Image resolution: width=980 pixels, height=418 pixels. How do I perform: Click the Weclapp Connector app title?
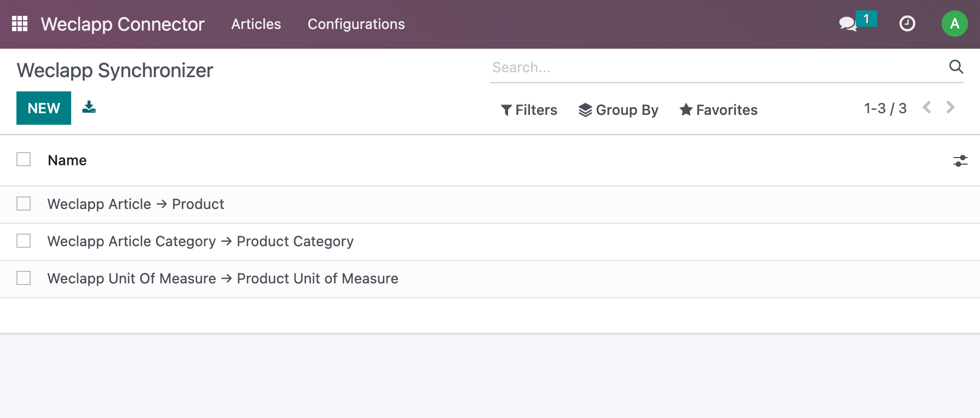coord(123,24)
